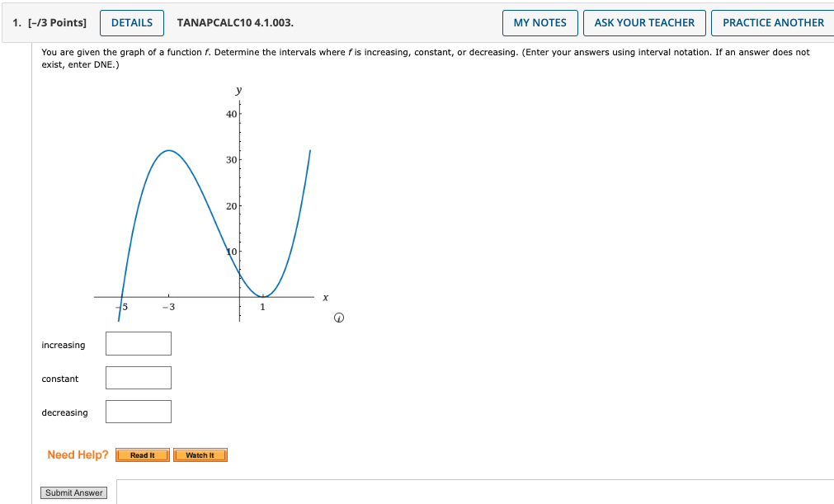Select the increasing interval input box
Screen dimensions: 834x504
click(138, 343)
